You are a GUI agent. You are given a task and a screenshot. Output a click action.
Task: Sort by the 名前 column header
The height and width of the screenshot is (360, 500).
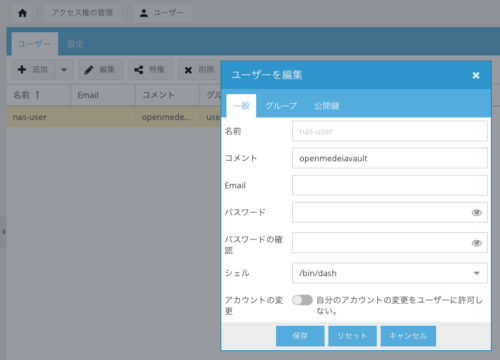(38, 95)
